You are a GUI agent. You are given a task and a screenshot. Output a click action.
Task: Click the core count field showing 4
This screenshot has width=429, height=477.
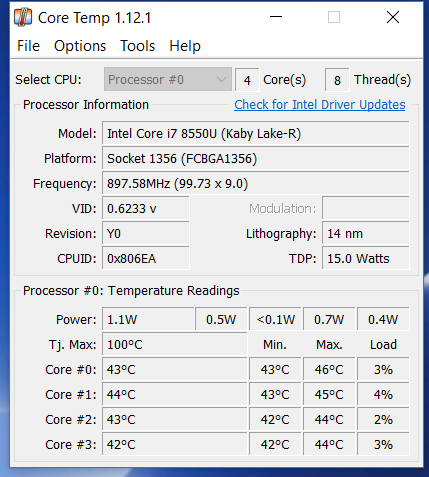point(247,80)
